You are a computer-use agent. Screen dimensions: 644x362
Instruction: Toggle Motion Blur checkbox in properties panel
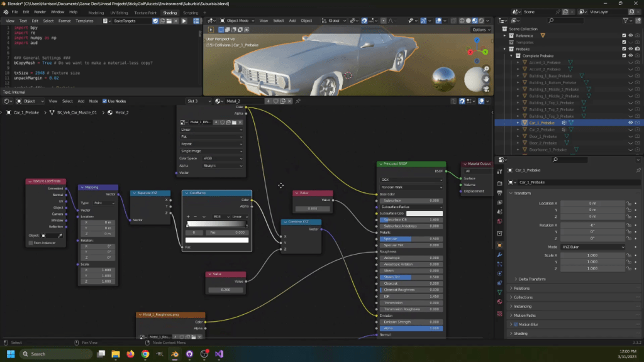click(517, 324)
